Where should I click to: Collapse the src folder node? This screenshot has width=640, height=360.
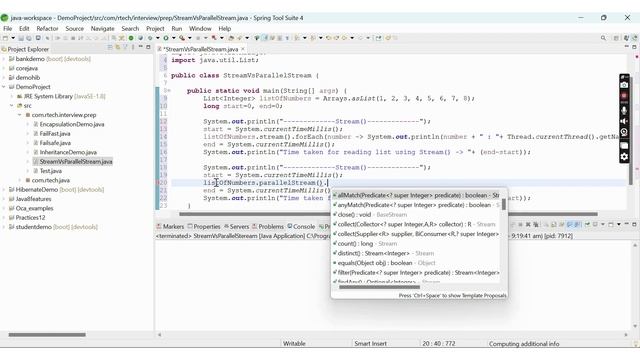[12, 105]
